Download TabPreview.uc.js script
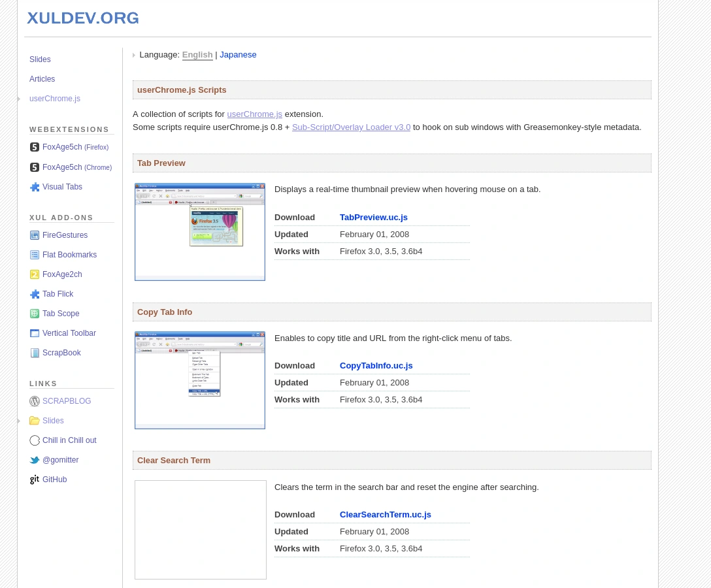Image resolution: width=711 pixels, height=588 pixels. tap(373, 217)
